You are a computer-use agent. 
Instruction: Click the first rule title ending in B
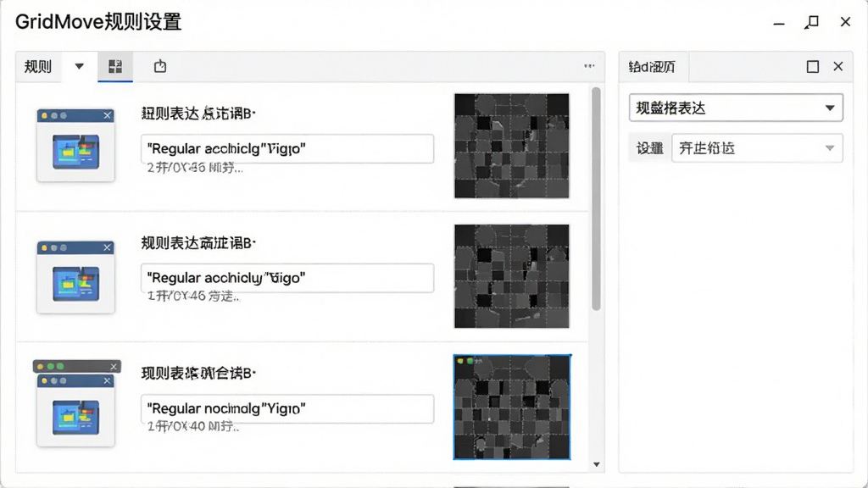click(x=198, y=114)
